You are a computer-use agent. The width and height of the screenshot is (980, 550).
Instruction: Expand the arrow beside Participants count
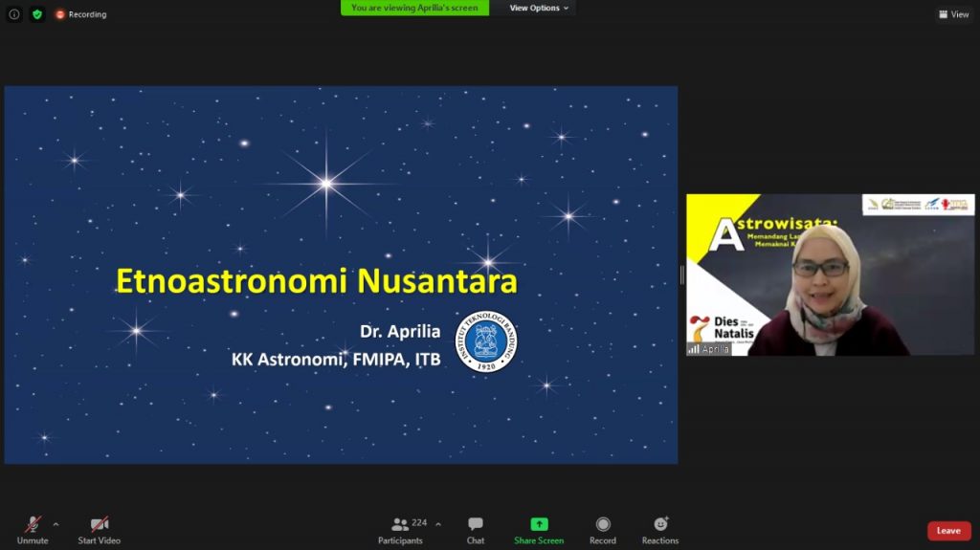(x=438, y=524)
